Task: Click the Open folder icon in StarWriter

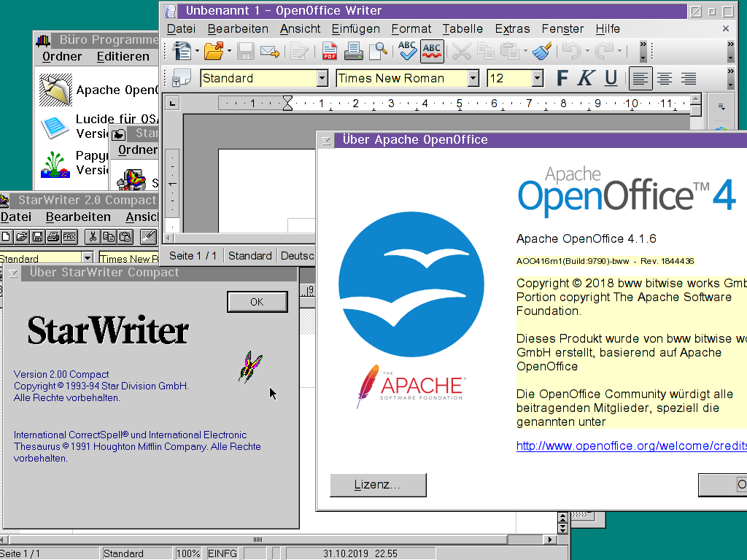Action: 21,237
